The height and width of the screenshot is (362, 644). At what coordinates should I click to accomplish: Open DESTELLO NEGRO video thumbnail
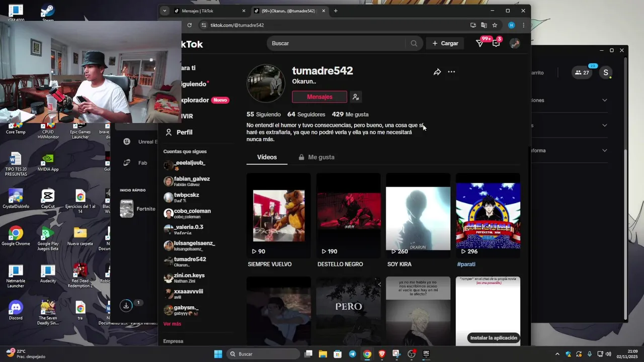click(348, 216)
